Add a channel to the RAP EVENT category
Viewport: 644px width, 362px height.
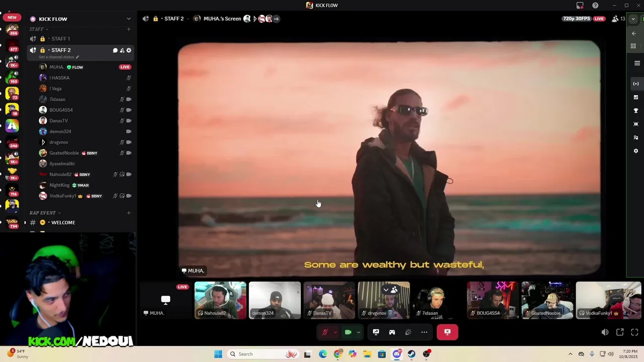click(129, 213)
